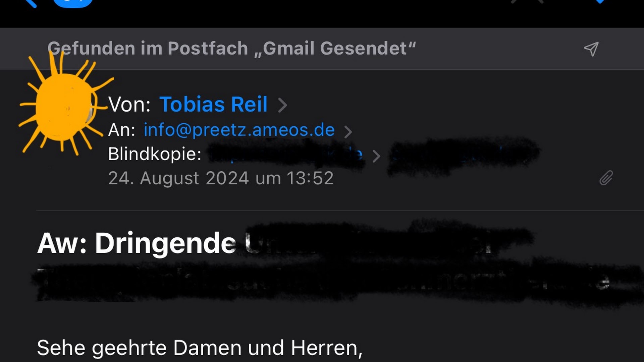The width and height of the screenshot is (644, 362).
Task: Tap the blue unread count badge
Action: [73, 3]
